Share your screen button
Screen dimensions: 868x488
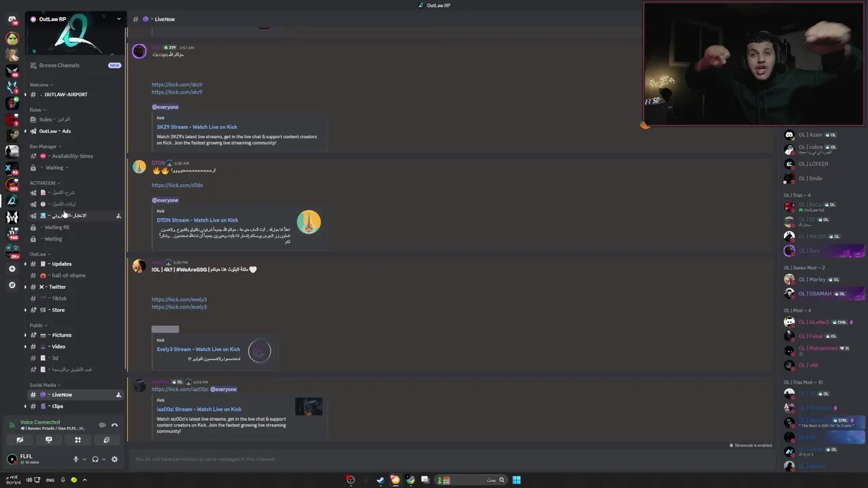(x=49, y=440)
